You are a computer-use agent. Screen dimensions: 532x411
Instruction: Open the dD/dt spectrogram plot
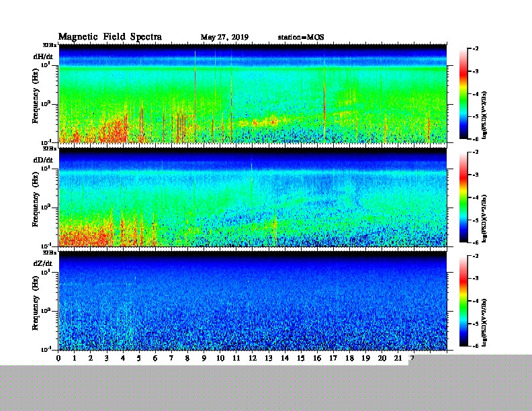[x=253, y=197]
